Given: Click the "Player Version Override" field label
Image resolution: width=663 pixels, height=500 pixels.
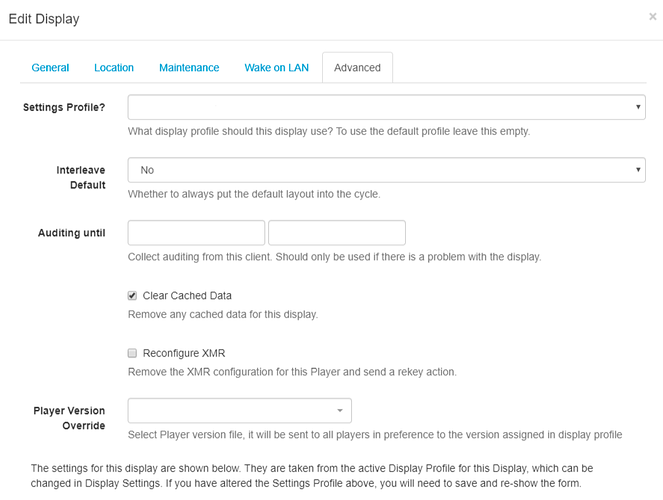Looking at the screenshot, I should (69, 418).
